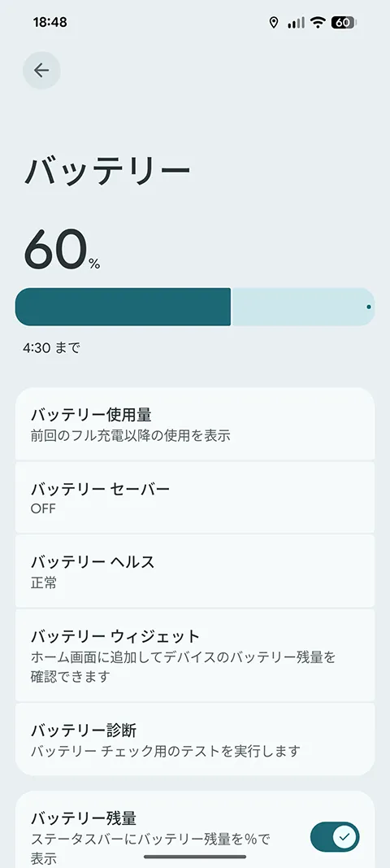
Task: Tap the back arrow button
Action: pos(41,70)
